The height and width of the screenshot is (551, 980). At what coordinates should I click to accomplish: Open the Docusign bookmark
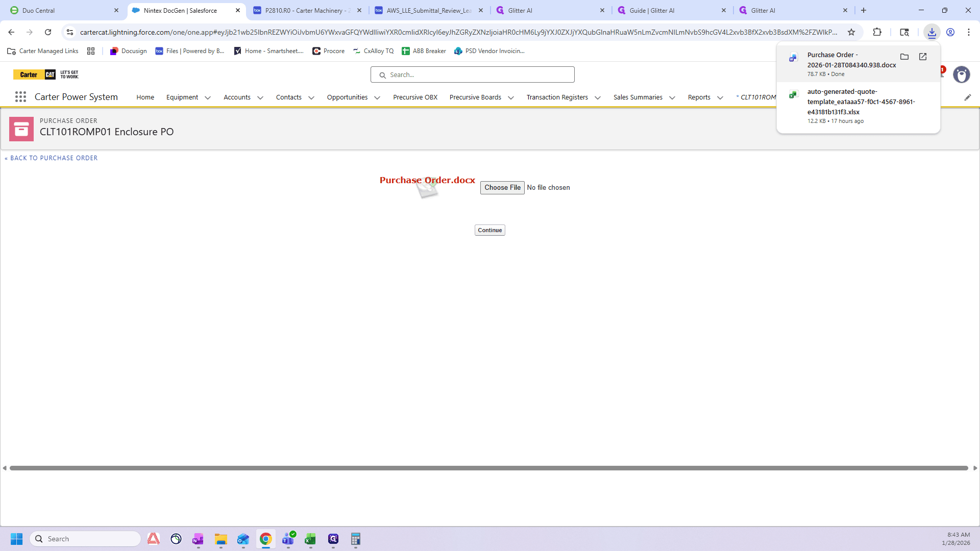[129, 51]
